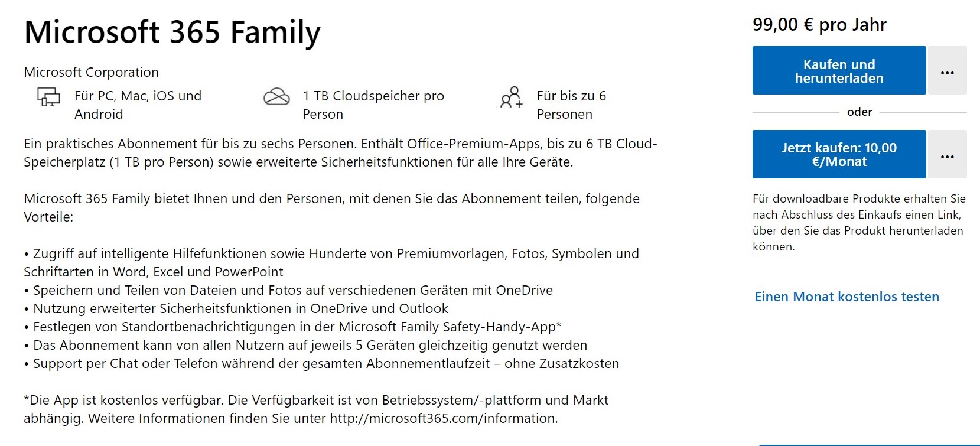Open Einen Monat kostenlos testen link
The width and height of the screenshot is (980, 446).
[x=846, y=297]
